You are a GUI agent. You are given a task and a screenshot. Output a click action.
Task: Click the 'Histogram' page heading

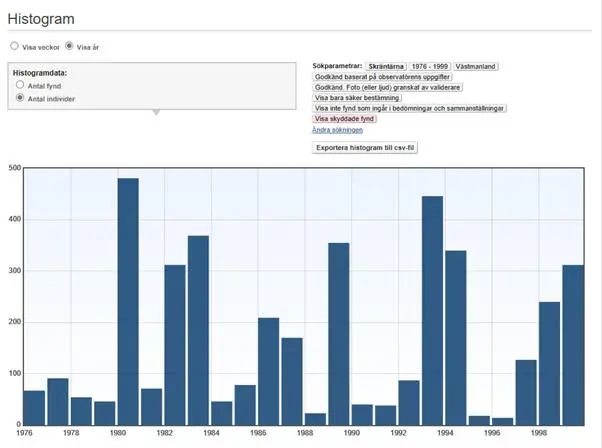point(42,19)
